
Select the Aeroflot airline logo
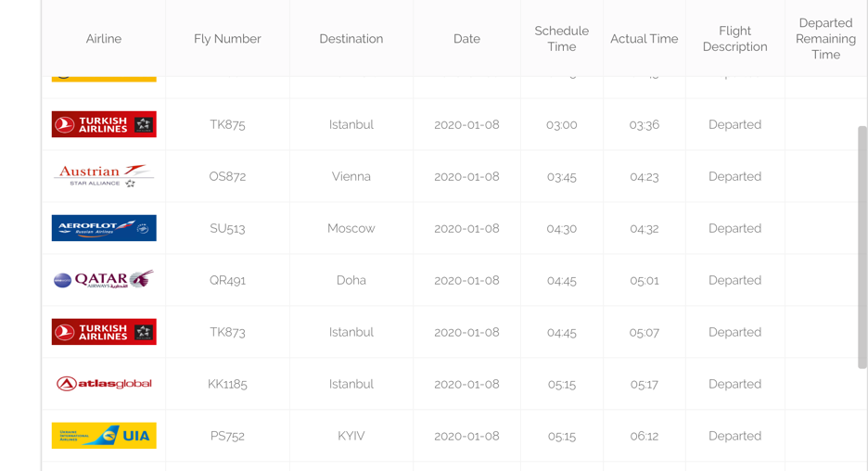pyautogui.click(x=104, y=228)
